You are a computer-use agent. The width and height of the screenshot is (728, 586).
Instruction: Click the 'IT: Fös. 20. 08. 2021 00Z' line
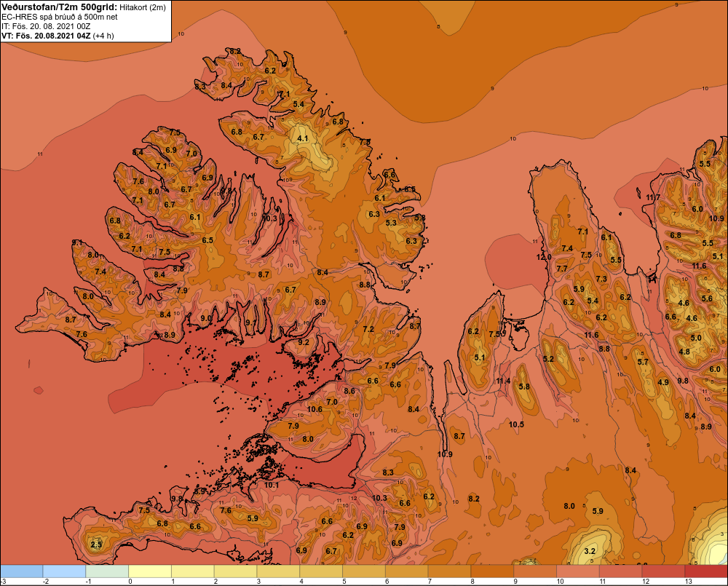pos(46,26)
